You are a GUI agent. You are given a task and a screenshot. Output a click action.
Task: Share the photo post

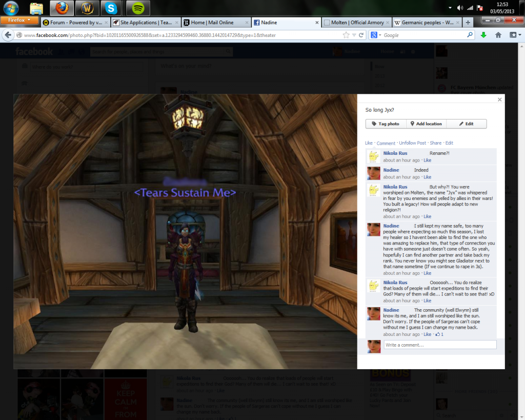(x=436, y=143)
